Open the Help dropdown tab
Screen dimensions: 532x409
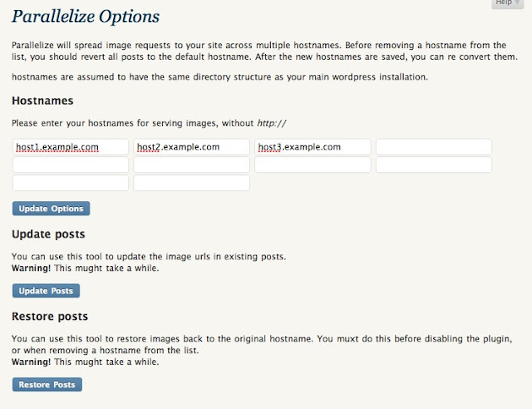click(x=507, y=3)
